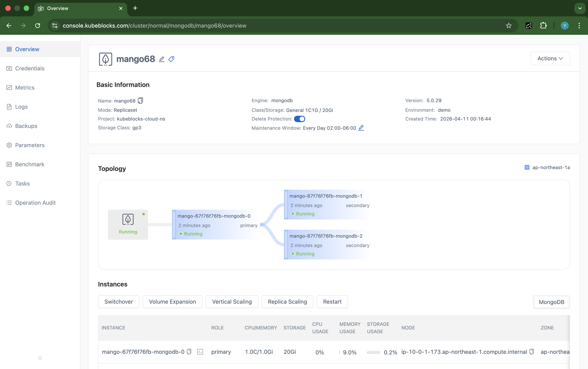Select Operation Audit in the sidebar
The height and width of the screenshot is (369, 588).
tap(35, 202)
